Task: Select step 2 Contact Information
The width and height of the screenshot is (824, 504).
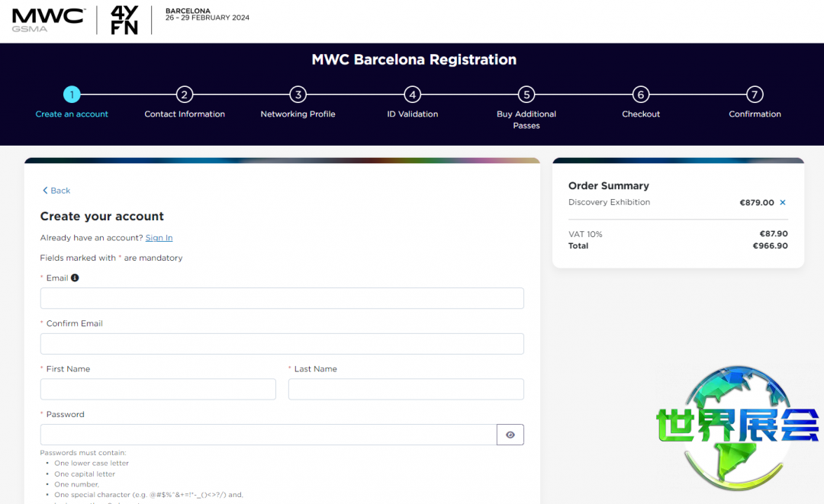Action: tap(185, 95)
